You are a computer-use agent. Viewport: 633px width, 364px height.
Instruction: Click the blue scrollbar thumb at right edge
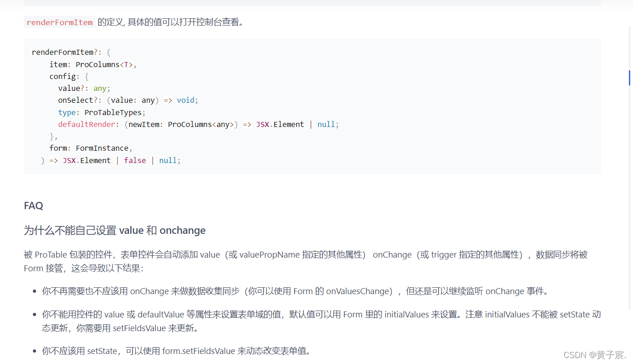click(630, 78)
